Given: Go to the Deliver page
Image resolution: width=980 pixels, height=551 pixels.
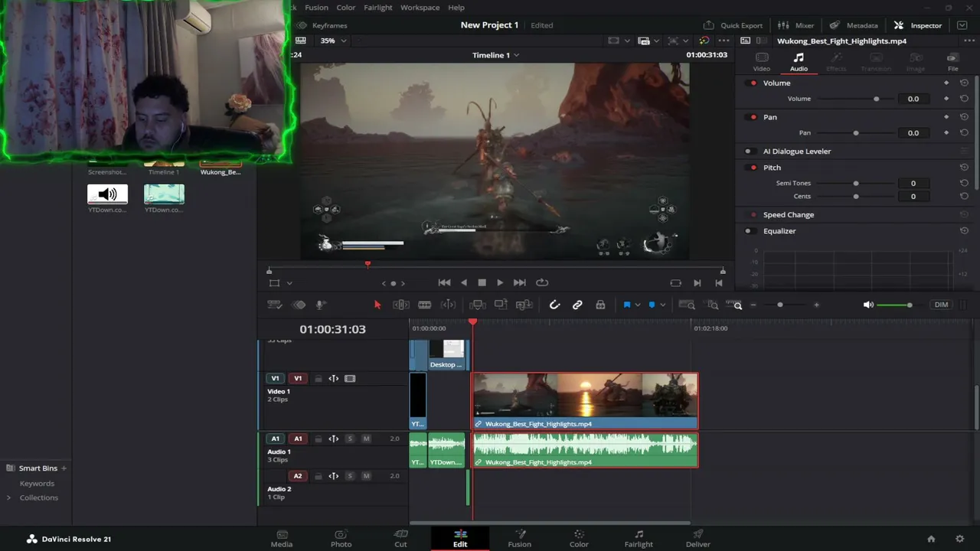Looking at the screenshot, I should [x=697, y=539].
